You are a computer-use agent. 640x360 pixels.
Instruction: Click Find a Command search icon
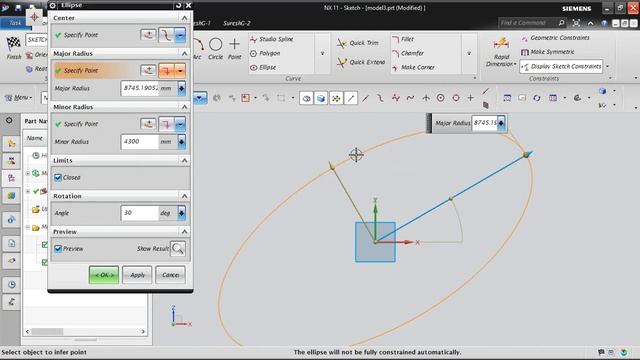[x=562, y=23]
